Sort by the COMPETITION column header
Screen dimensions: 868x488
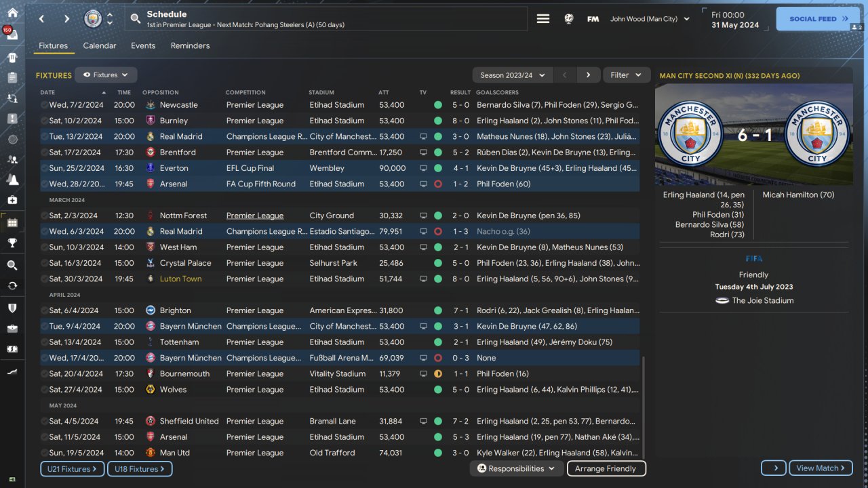click(x=245, y=92)
